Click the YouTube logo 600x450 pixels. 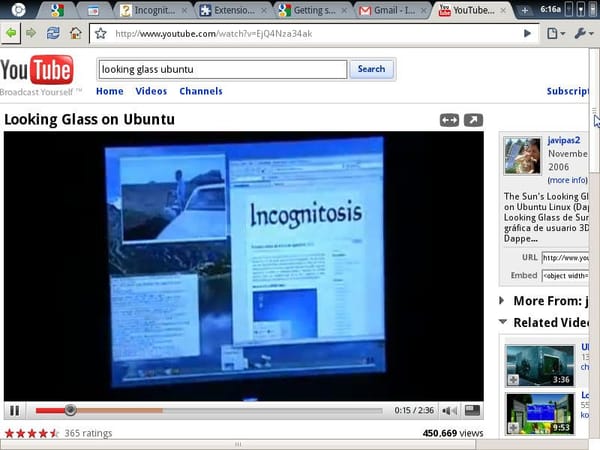pyautogui.click(x=37, y=70)
